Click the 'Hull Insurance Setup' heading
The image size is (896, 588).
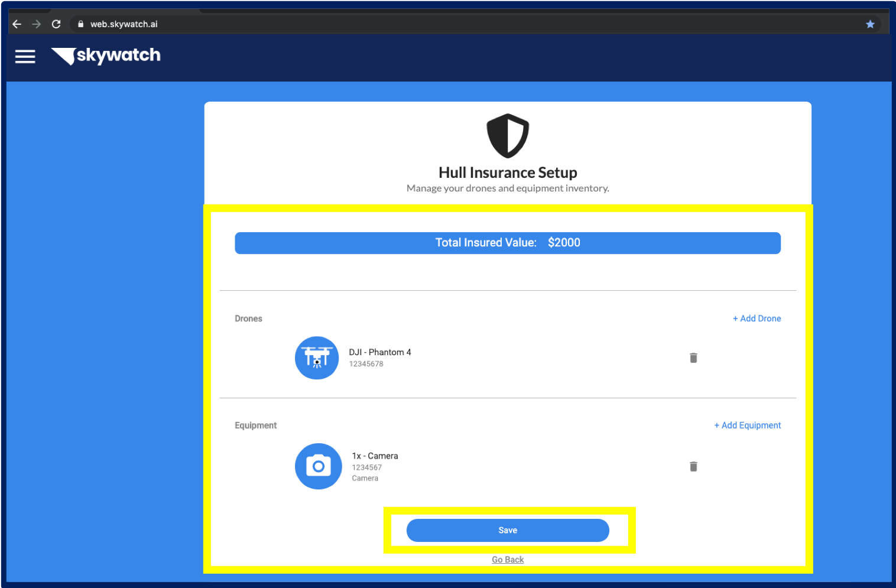tap(508, 173)
